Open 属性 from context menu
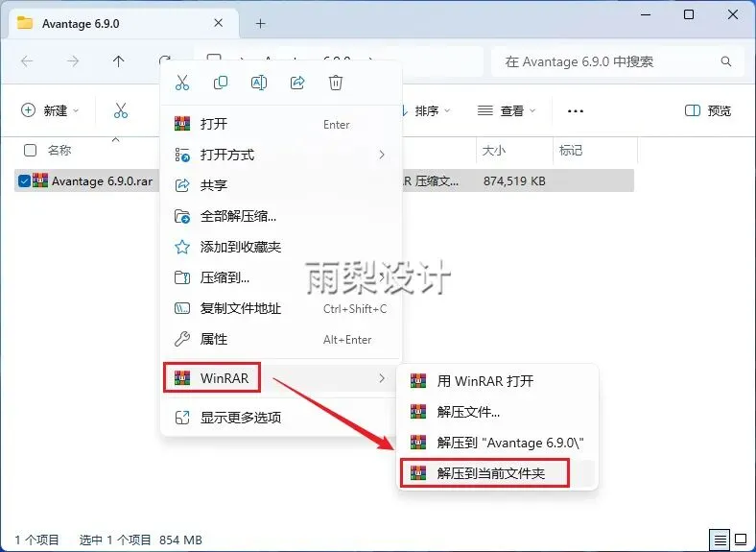The image size is (756, 552). point(280,339)
